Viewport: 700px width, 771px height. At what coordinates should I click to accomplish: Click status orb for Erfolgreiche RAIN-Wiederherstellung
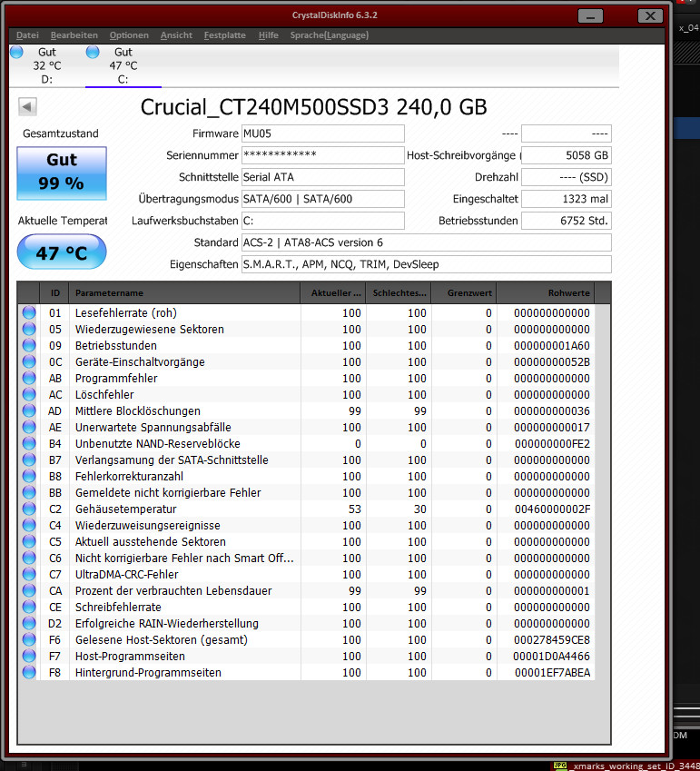point(29,623)
